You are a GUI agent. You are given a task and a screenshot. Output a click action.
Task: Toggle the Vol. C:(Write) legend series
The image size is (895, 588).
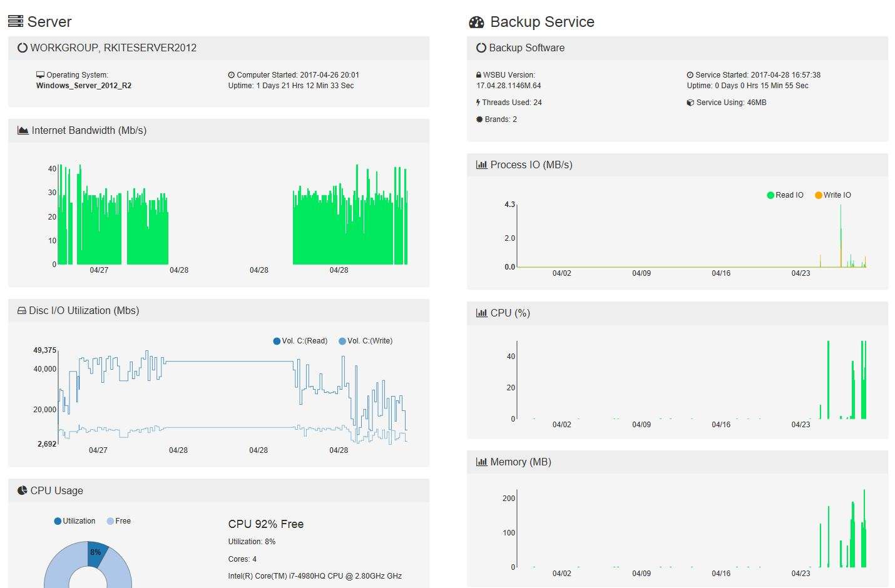pos(366,341)
